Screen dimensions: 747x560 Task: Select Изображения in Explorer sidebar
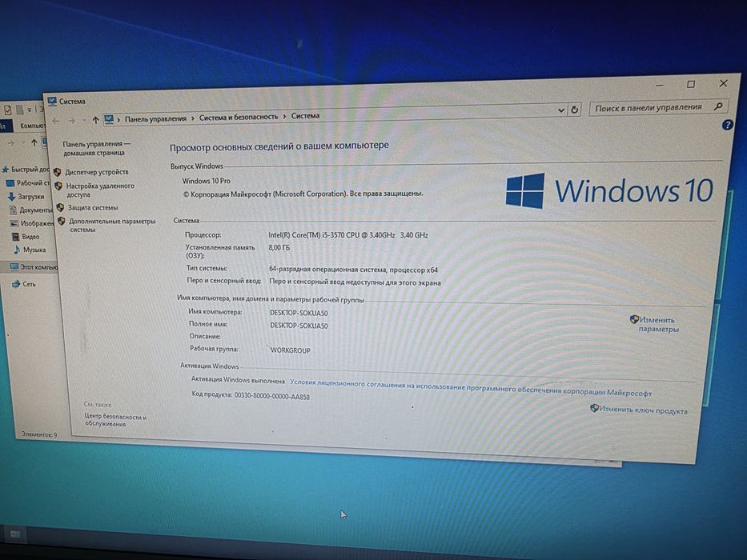coord(32,223)
